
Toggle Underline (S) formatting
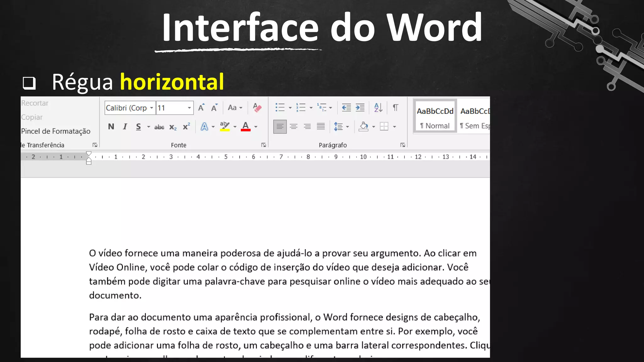tap(138, 127)
